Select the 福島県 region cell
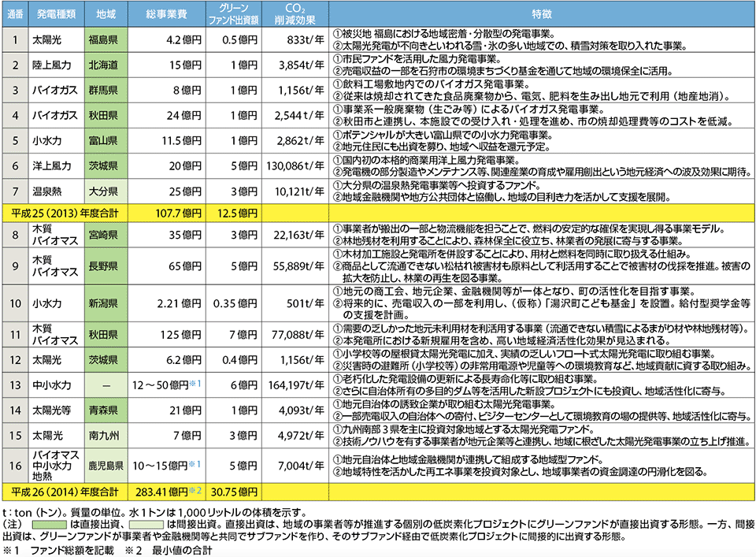The width and height of the screenshot is (756, 557). point(106,39)
